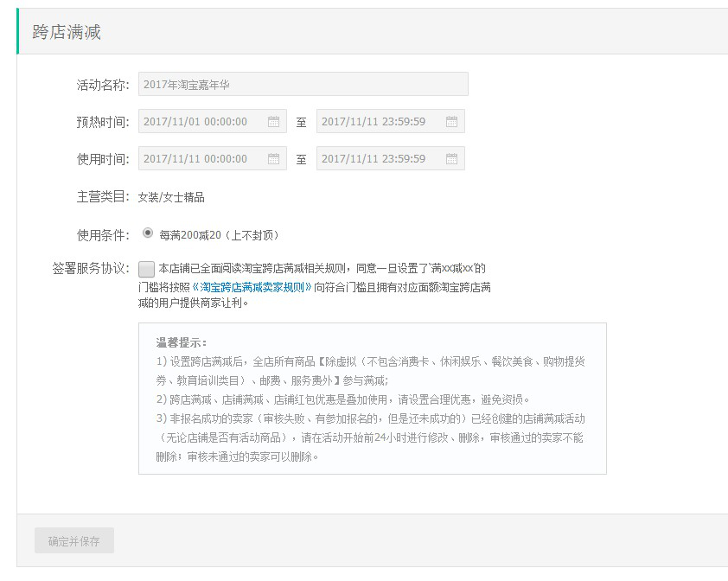Click the 跨店满减 page heading
Screen dimensions: 728x581
coord(67,32)
